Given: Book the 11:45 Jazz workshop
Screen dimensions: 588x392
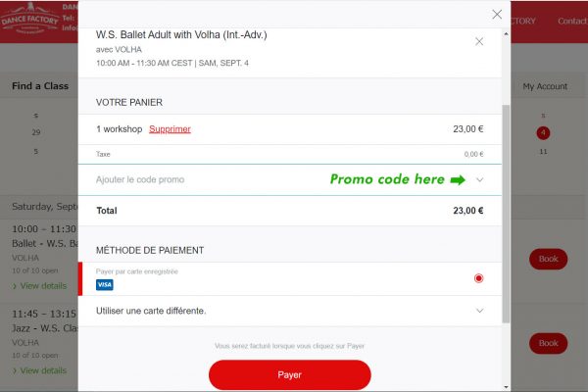Looking at the screenshot, I should click(x=548, y=343).
